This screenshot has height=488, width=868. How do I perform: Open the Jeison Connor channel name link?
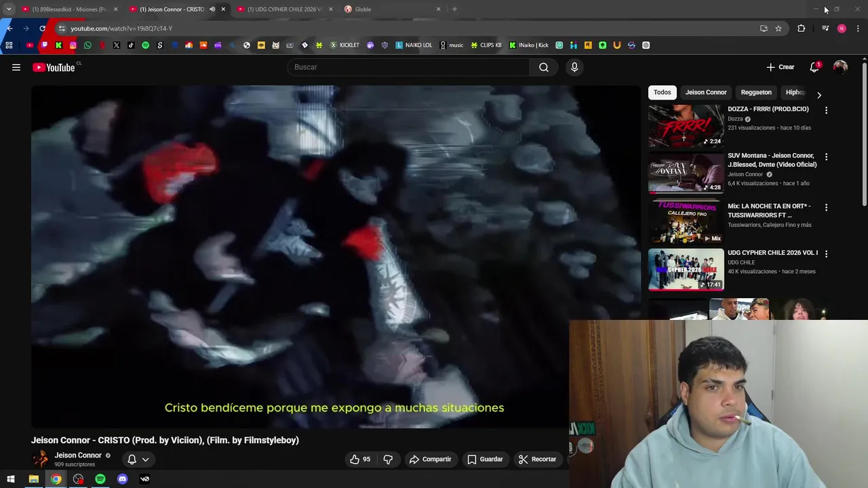click(x=78, y=455)
